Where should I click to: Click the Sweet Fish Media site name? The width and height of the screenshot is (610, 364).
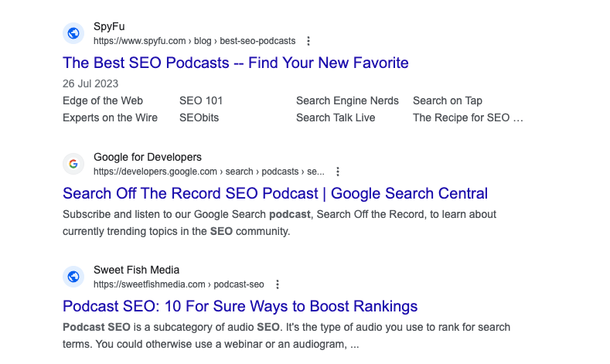(x=137, y=270)
